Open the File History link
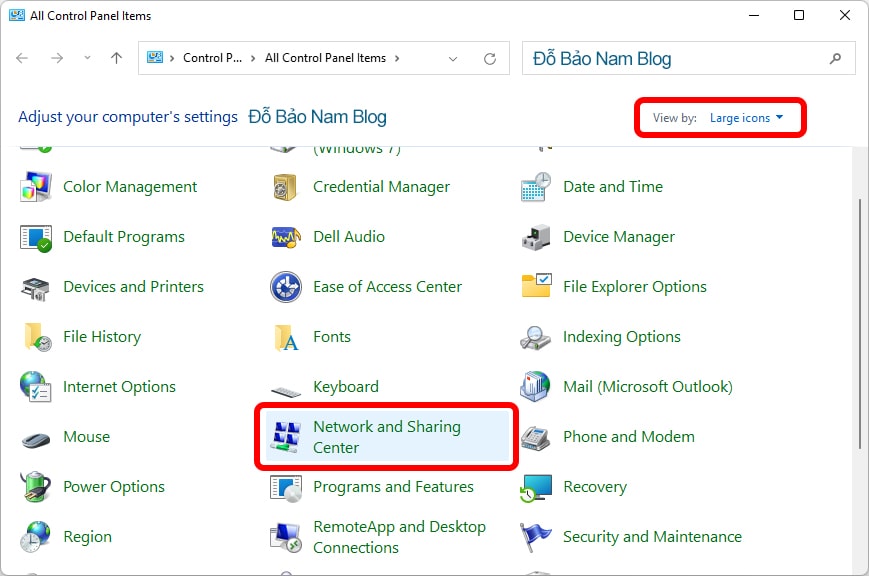 (x=102, y=337)
